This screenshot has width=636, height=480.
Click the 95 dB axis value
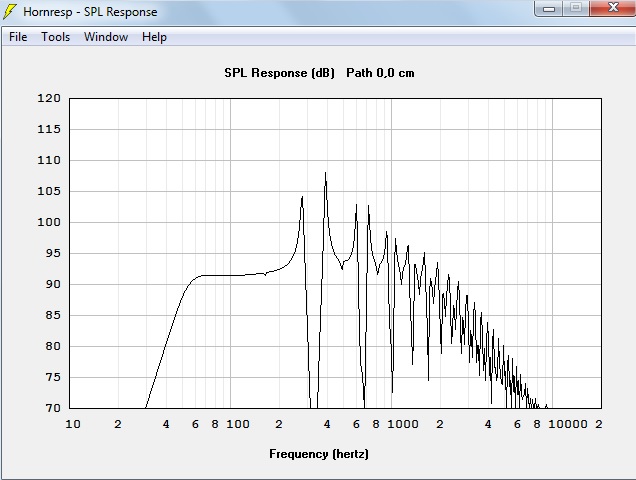click(x=53, y=253)
